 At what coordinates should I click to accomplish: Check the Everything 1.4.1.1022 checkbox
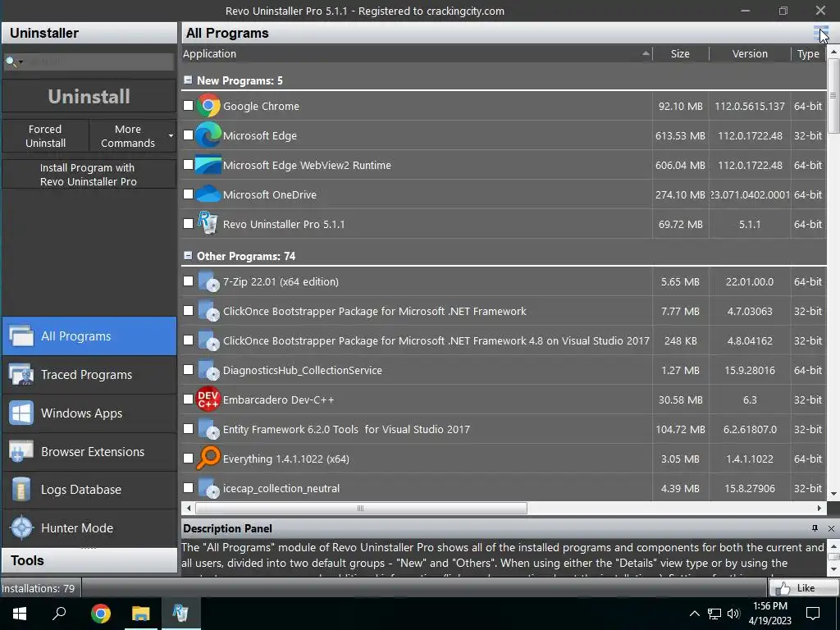(188, 458)
